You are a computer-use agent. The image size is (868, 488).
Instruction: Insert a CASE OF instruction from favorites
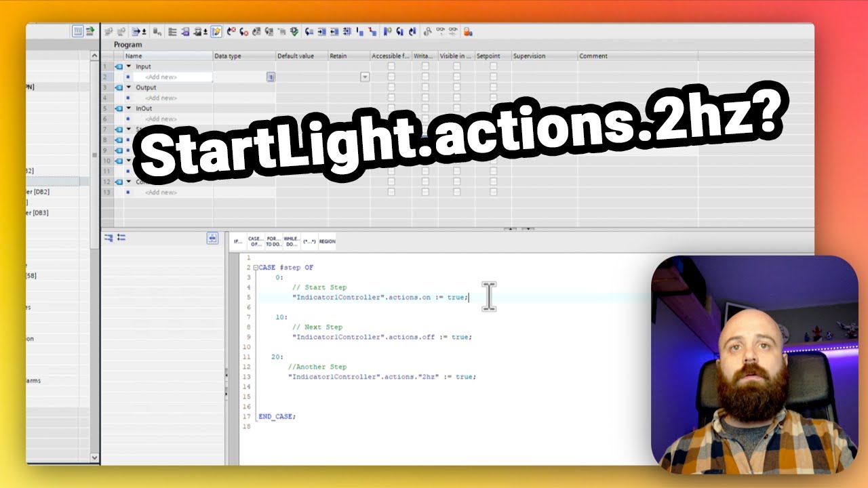256,241
